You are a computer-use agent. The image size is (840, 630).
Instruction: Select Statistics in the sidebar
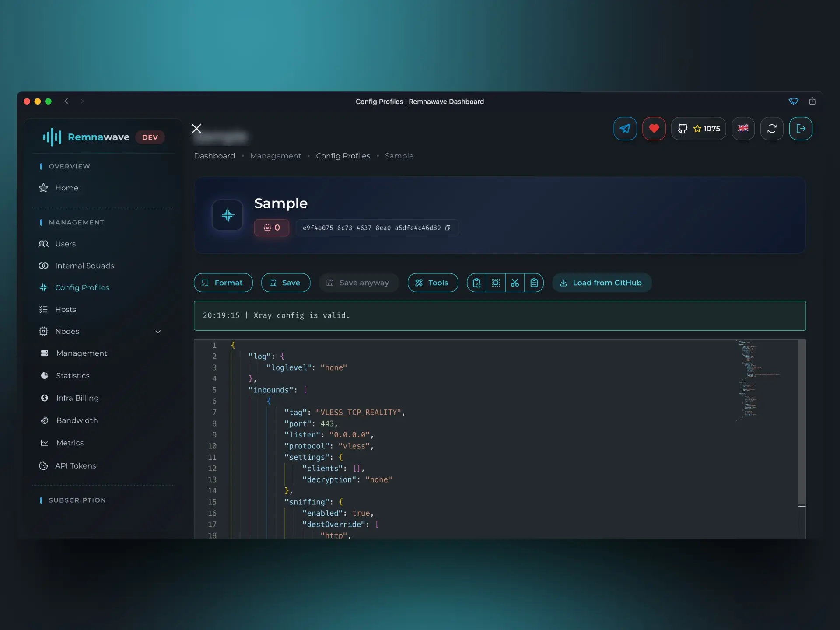click(x=72, y=375)
